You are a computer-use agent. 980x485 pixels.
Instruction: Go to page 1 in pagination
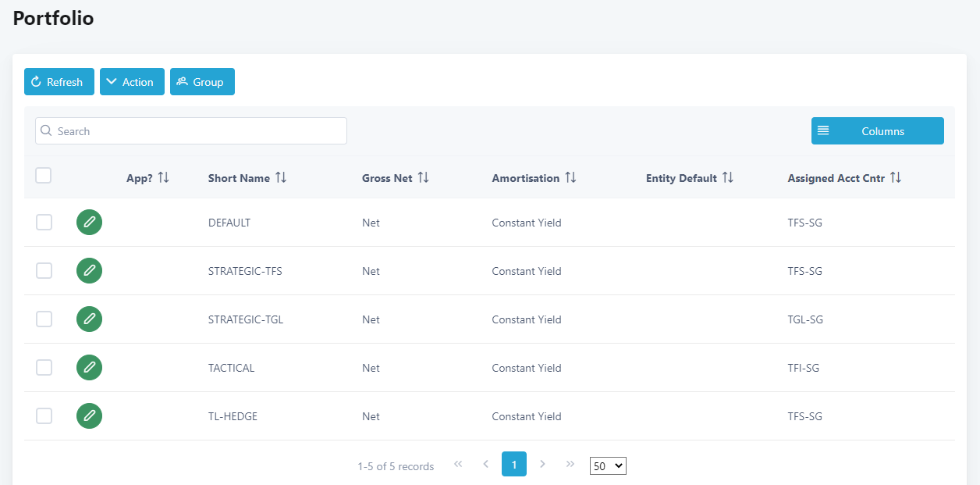pyautogui.click(x=513, y=464)
